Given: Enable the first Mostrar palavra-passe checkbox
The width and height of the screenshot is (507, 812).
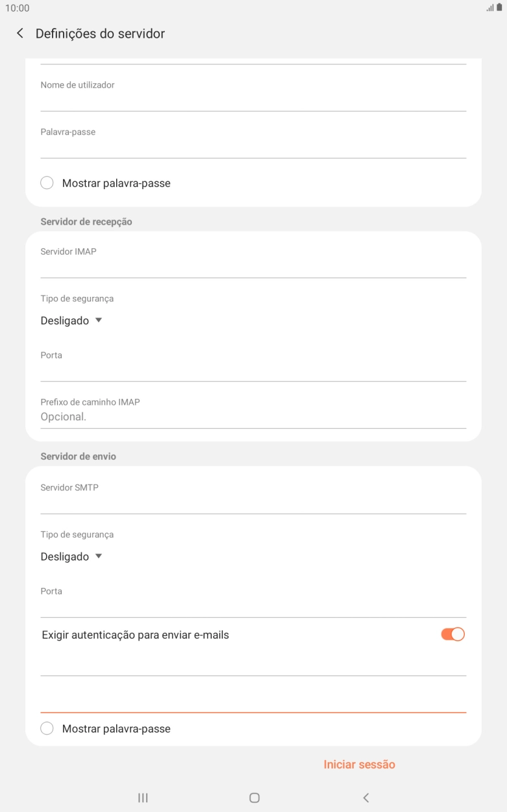Looking at the screenshot, I should coord(47,183).
